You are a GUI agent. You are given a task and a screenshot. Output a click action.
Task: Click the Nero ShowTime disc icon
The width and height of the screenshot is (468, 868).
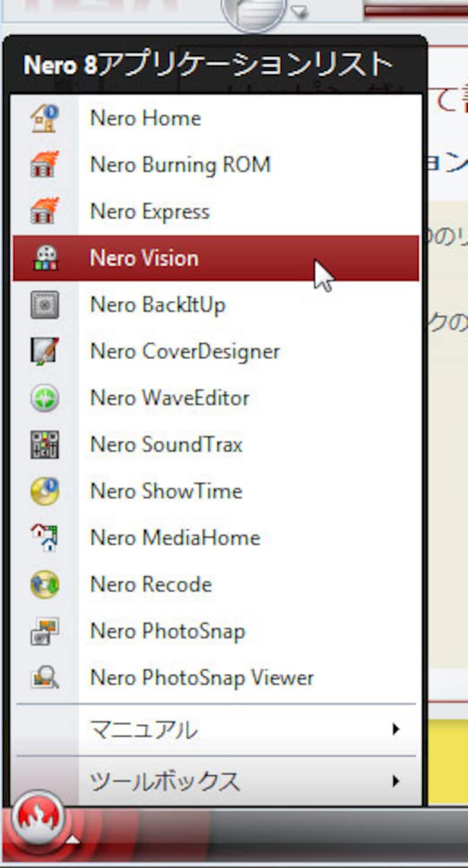click(x=44, y=491)
